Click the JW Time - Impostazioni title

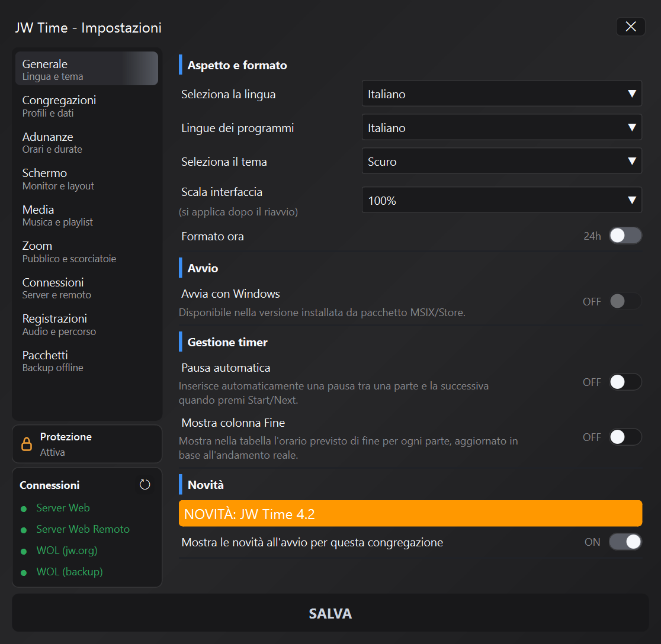pyautogui.click(x=88, y=28)
